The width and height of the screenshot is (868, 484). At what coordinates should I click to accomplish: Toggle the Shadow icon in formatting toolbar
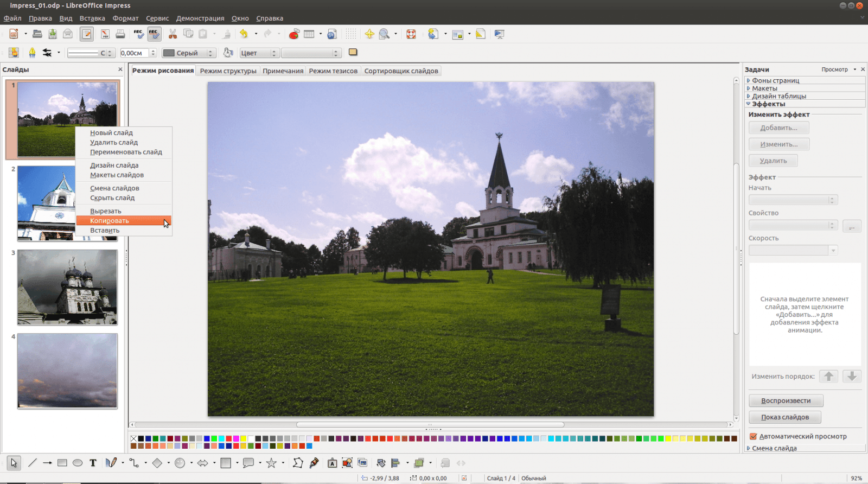[x=353, y=53]
